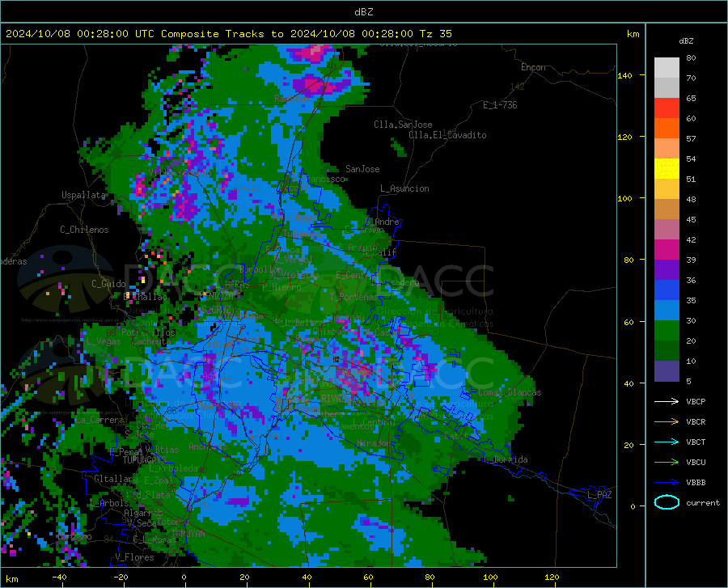Select the royal blue 35–36 dBZ swatch
This screenshot has width=728, height=588.
point(667,290)
